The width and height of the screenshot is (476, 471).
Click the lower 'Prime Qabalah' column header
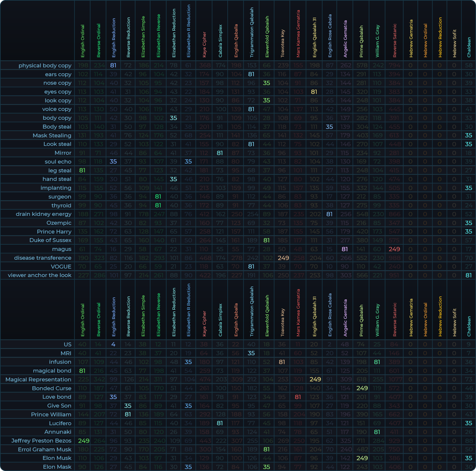[x=361, y=321]
